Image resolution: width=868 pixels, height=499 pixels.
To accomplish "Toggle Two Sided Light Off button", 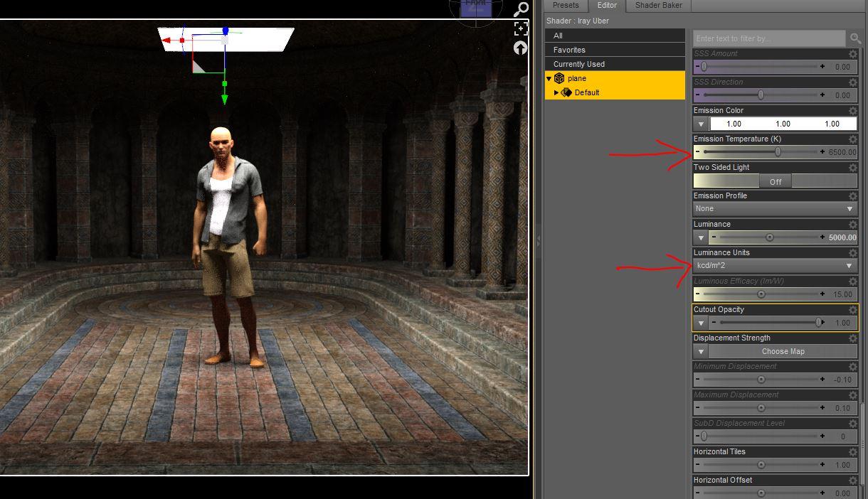I will click(776, 181).
